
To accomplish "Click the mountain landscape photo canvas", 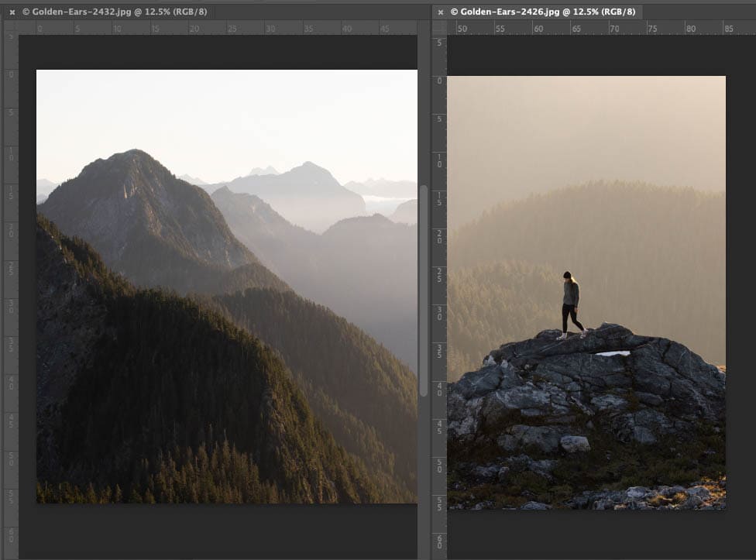I will click(x=227, y=287).
